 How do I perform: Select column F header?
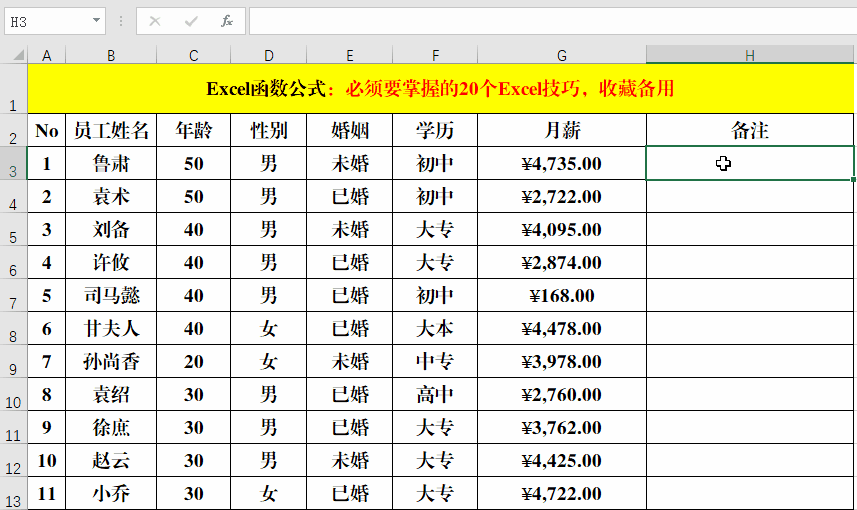435,55
